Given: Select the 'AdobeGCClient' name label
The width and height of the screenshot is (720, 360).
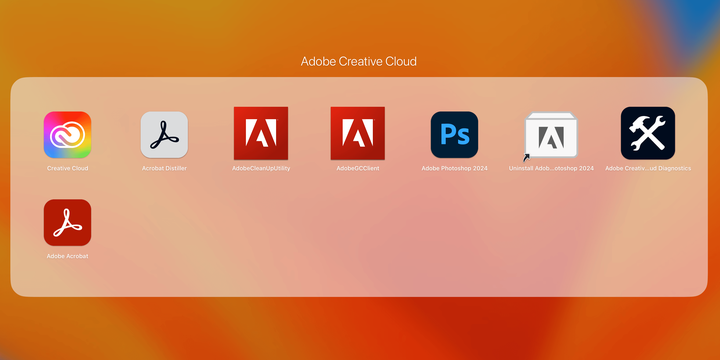Looking at the screenshot, I should (x=358, y=169).
